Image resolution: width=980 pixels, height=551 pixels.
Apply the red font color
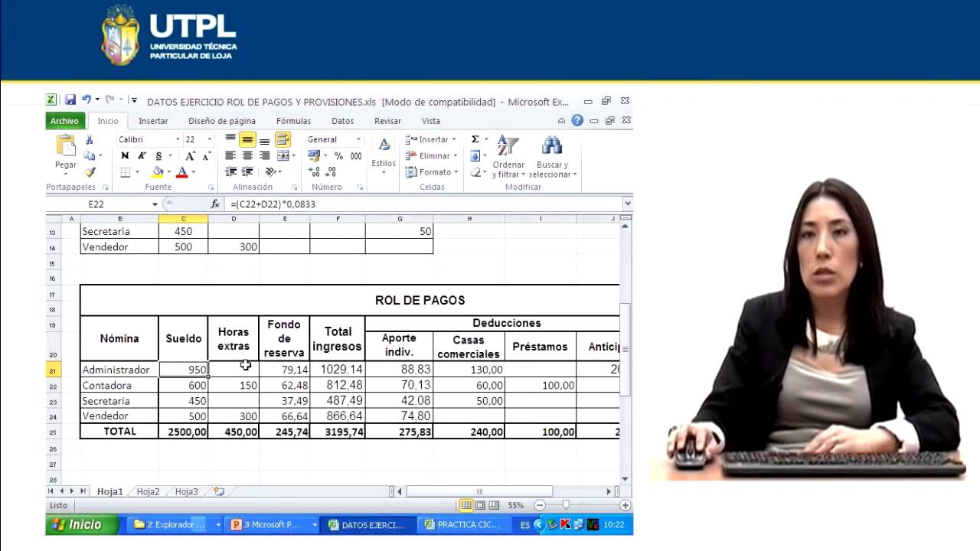182,172
